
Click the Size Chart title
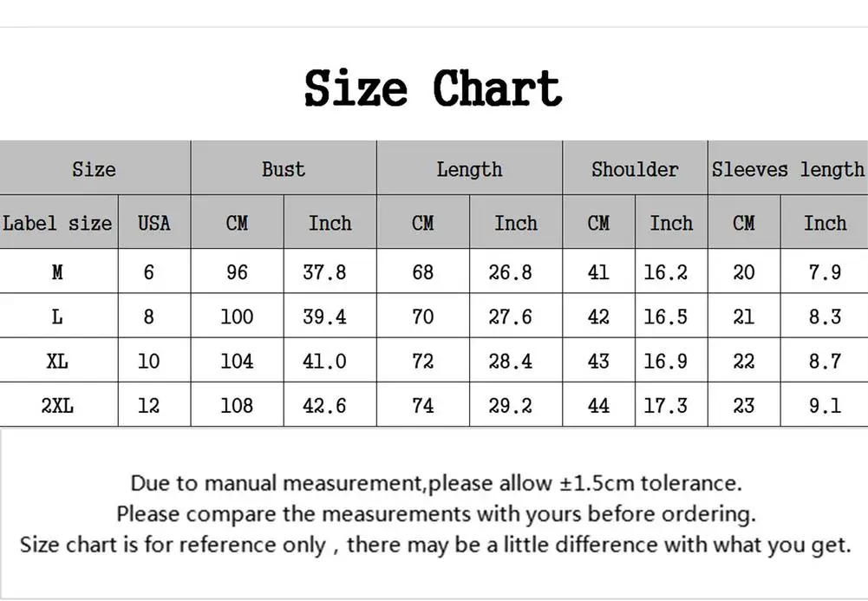[x=433, y=88]
